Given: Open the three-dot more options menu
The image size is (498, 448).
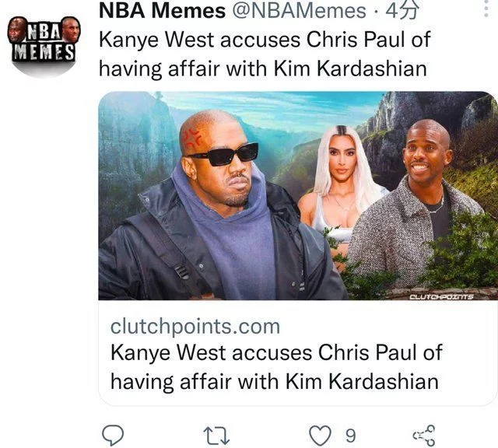Looking at the screenshot, I should [486, 9].
